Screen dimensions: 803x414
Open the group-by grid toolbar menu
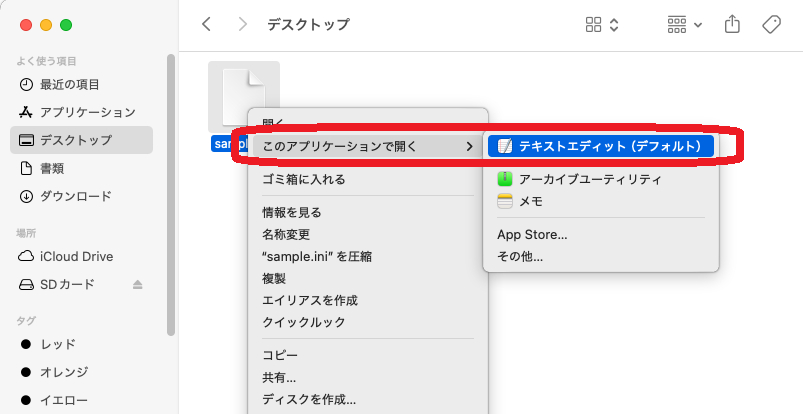(684, 24)
